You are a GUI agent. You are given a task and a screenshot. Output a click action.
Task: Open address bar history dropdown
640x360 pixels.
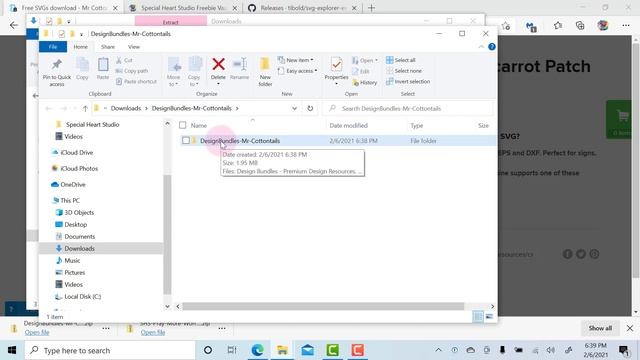tap(294, 109)
